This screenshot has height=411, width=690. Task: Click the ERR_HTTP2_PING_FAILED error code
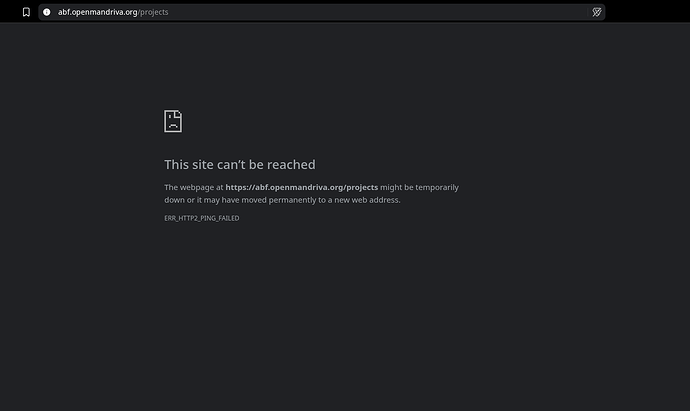pos(202,218)
